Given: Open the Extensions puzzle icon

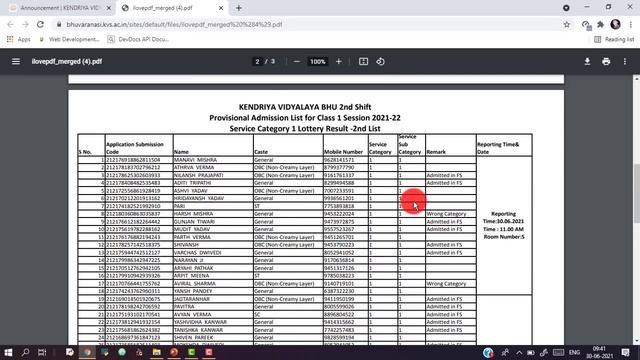Looking at the screenshot, I should (x=600, y=24).
